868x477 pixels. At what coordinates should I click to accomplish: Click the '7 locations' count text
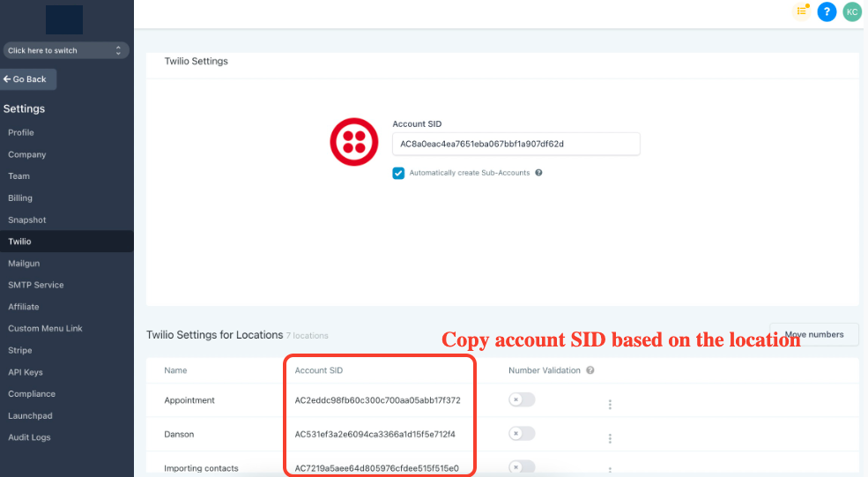tap(308, 336)
